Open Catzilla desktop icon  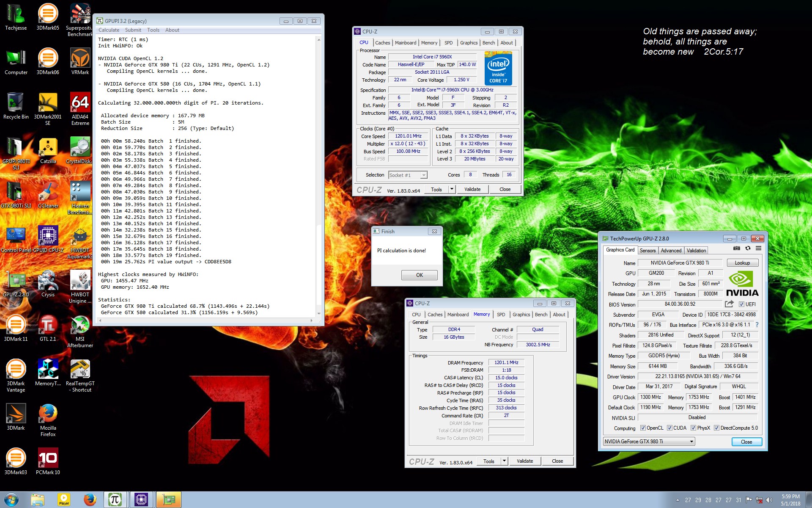click(x=48, y=150)
